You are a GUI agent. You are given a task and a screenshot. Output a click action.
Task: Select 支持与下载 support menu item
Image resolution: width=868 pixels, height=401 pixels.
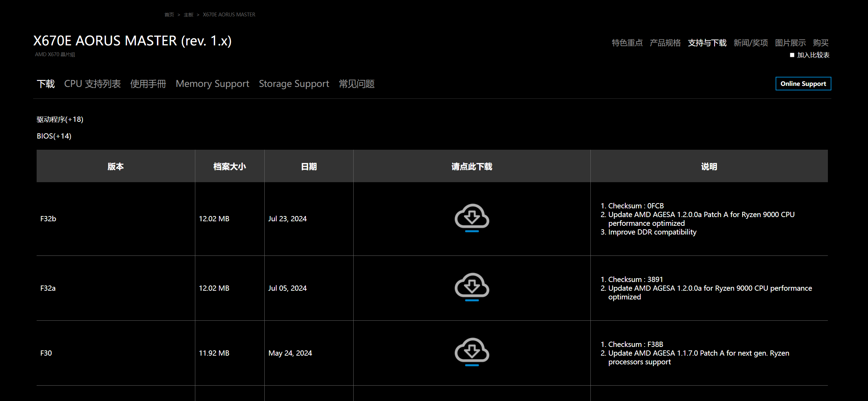(707, 43)
